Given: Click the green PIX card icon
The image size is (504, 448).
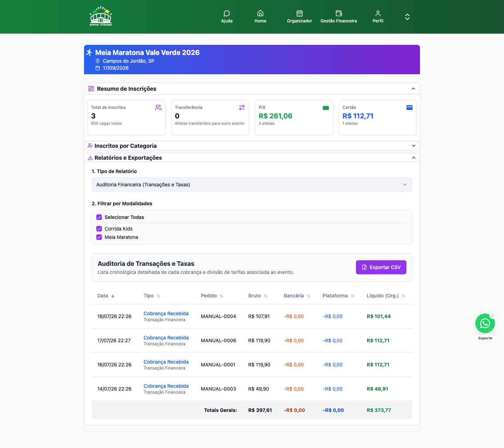Looking at the screenshot, I should (326, 108).
